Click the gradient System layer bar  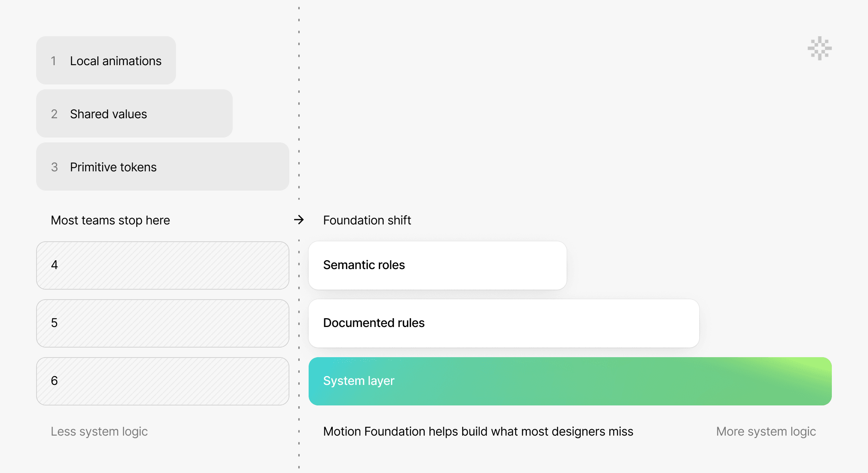point(570,381)
